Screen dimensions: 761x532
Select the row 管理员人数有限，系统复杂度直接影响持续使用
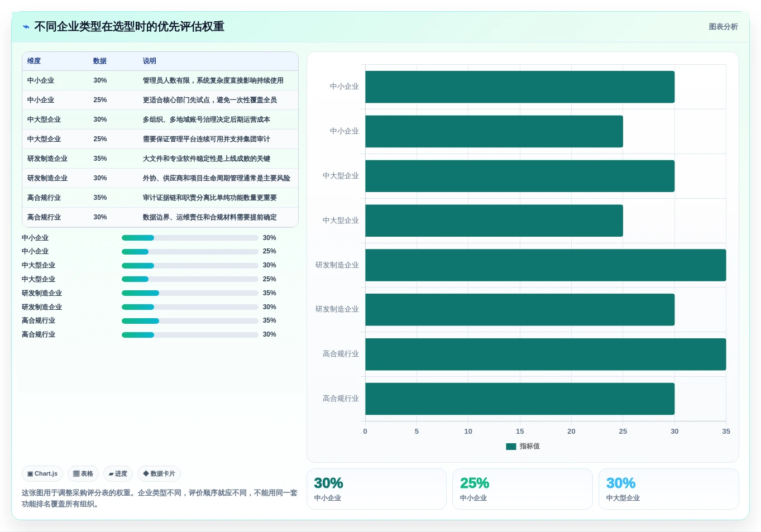(160, 80)
